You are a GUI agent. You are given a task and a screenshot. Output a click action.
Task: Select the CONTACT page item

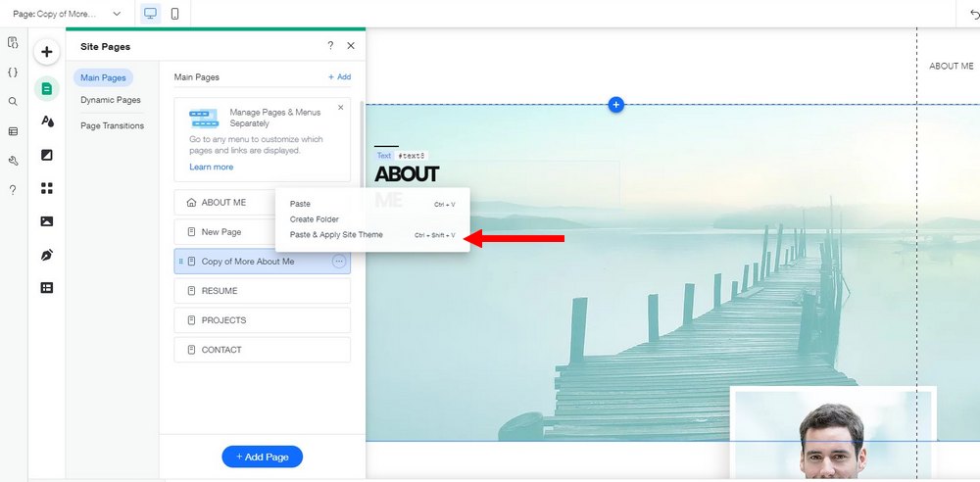(263, 350)
